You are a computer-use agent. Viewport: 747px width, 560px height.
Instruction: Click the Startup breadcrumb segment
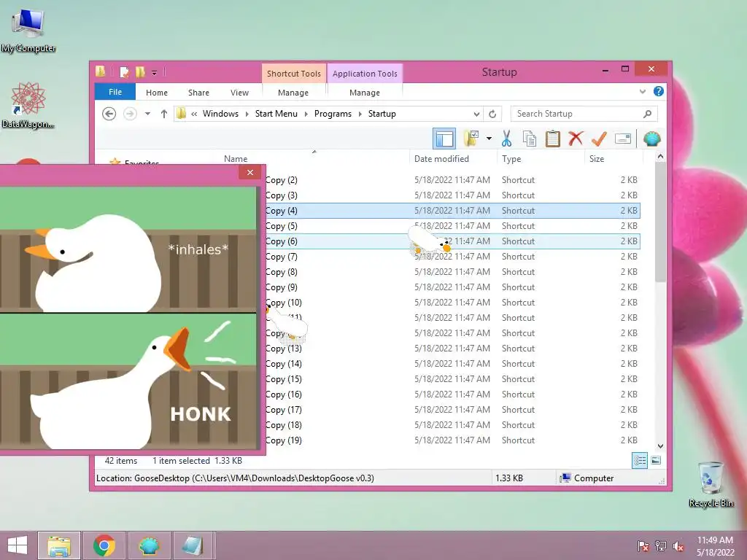[382, 114]
